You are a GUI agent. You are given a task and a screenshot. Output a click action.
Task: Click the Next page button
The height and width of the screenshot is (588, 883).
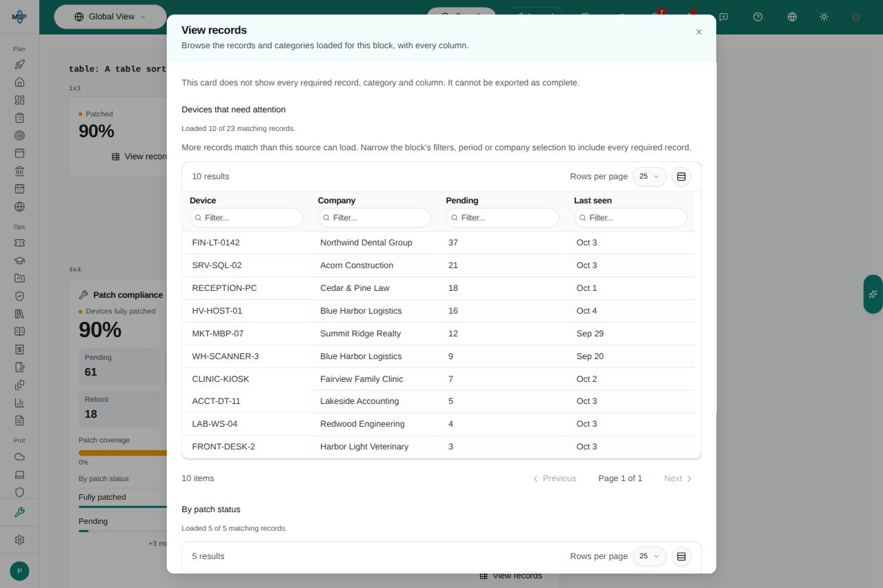(678, 478)
